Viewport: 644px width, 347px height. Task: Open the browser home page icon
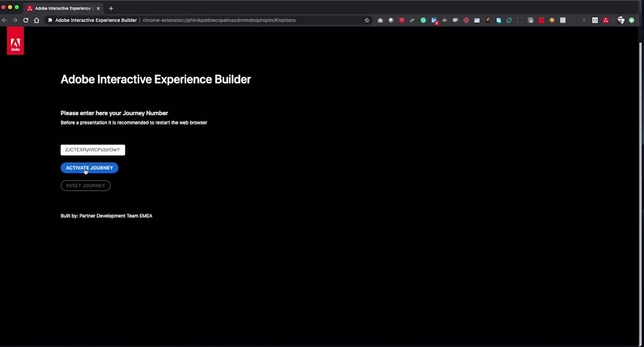pyautogui.click(x=36, y=20)
